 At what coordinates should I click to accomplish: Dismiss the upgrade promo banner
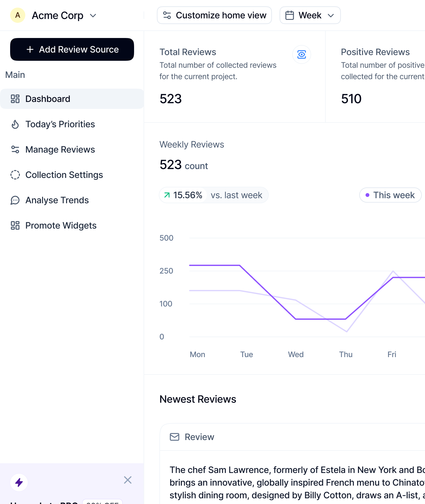tap(128, 480)
